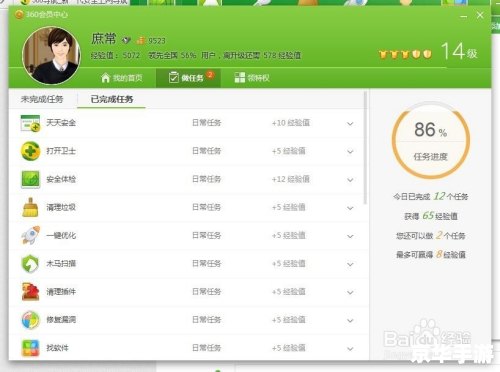Screen dimensions: 500x372
Task: Click the 修复漏洞 task name
Action: coord(61,320)
